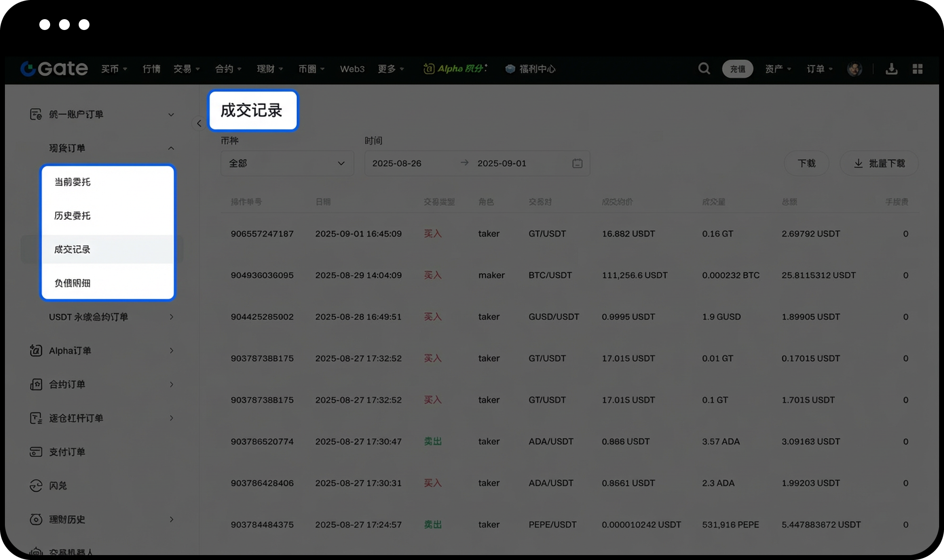Click the search magnifier icon
This screenshot has width=944, height=560.
pyautogui.click(x=704, y=69)
